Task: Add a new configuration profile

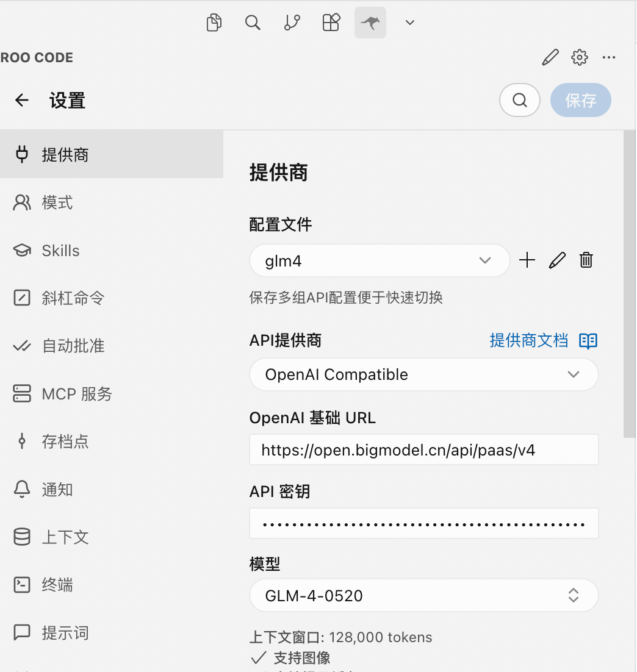Action: [527, 260]
